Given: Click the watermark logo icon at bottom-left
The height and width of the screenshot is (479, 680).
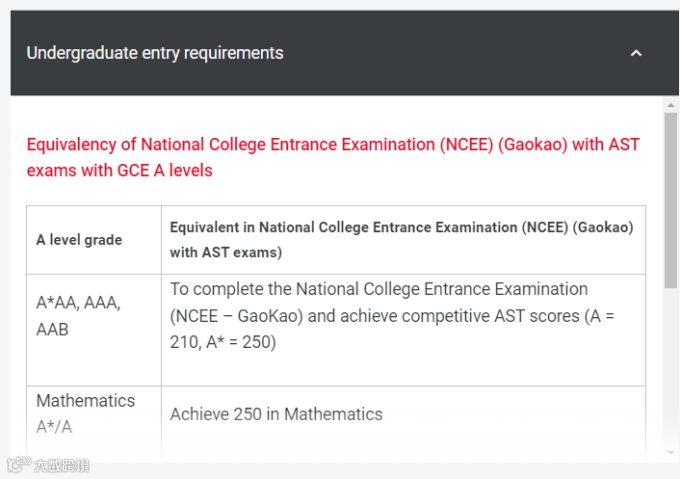Looking at the screenshot, I should tap(17, 465).
